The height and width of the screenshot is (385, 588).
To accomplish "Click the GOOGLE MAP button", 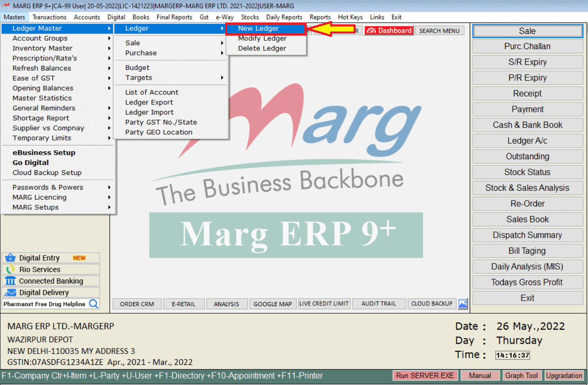I will pyautogui.click(x=273, y=304).
